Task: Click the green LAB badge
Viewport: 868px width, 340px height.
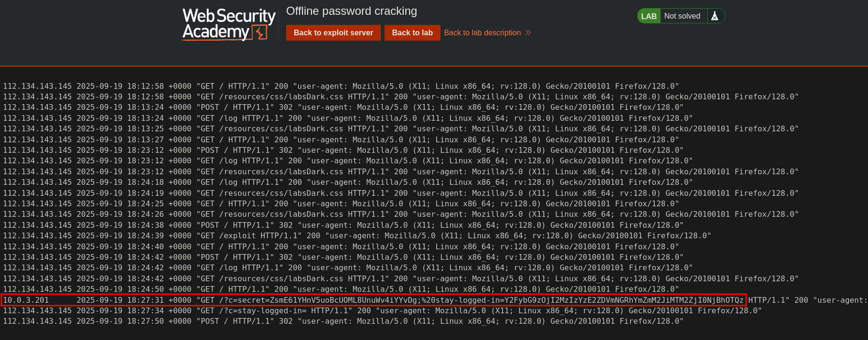Action: coord(649,16)
